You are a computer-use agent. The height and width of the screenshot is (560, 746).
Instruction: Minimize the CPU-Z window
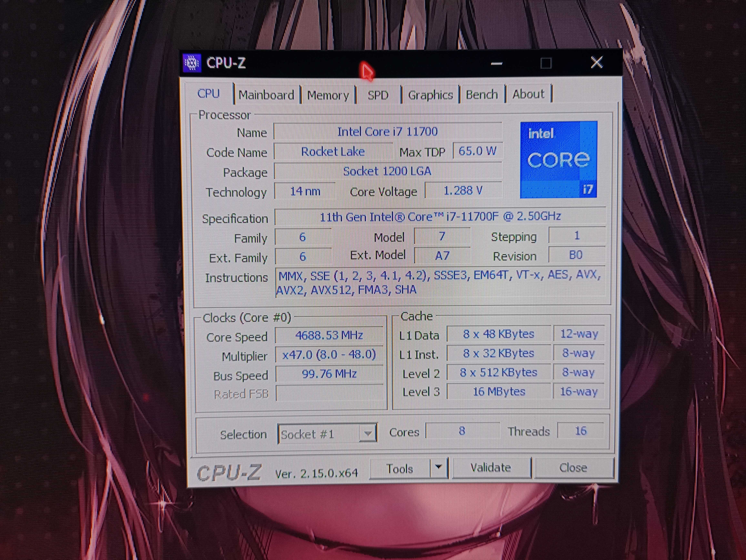coord(496,63)
